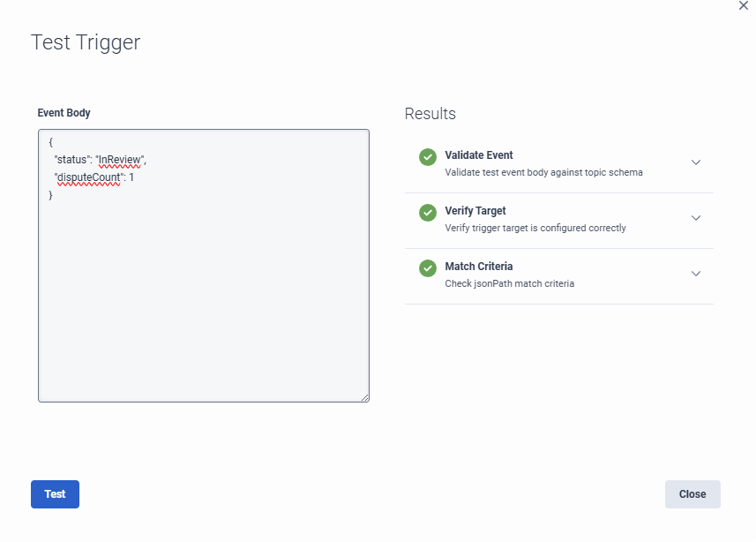Click the Event Body field label
Screen dimensions: 756x542
click(x=64, y=113)
